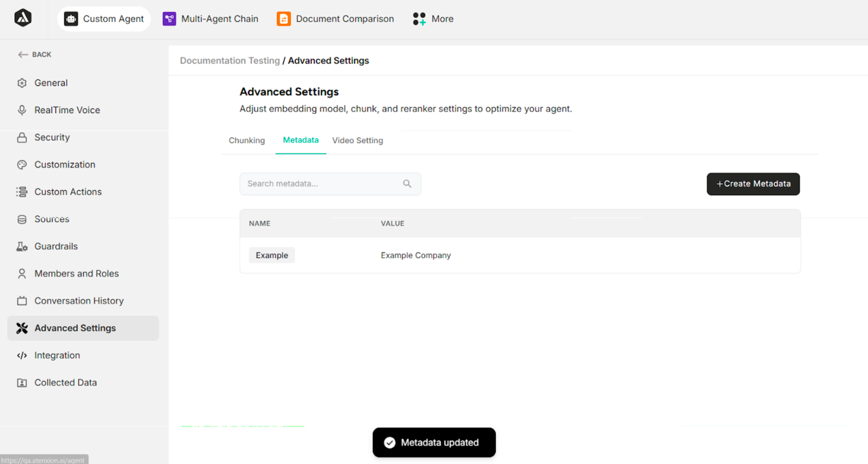This screenshot has height=464, width=868.
Task: Click the Sources database icon
Action: 22,219
